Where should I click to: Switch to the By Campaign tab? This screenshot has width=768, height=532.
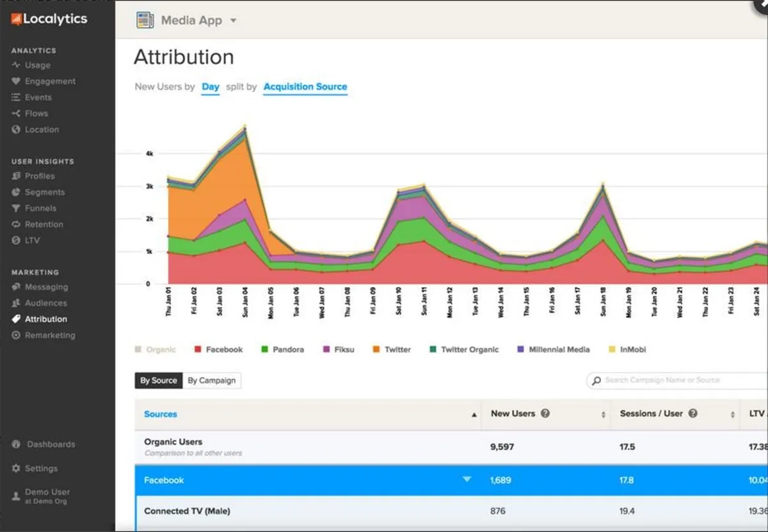tap(212, 380)
